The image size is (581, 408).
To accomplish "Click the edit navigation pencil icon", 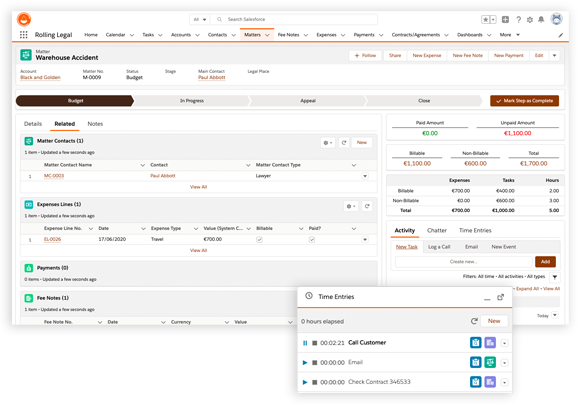I will click(x=561, y=35).
